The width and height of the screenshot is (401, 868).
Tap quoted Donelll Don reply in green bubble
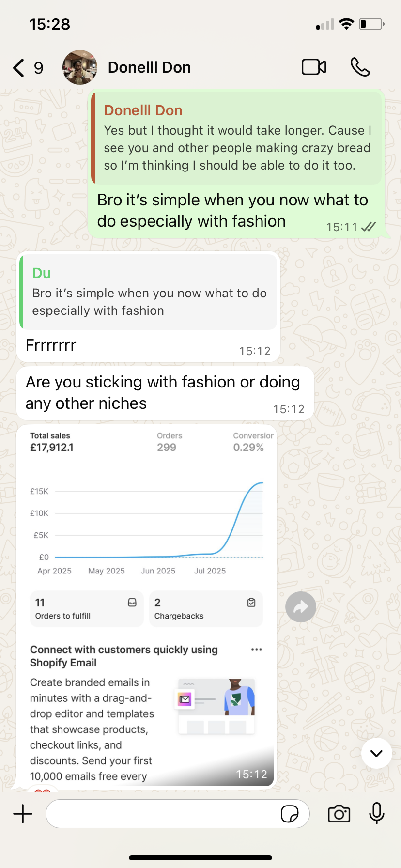tap(237, 139)
